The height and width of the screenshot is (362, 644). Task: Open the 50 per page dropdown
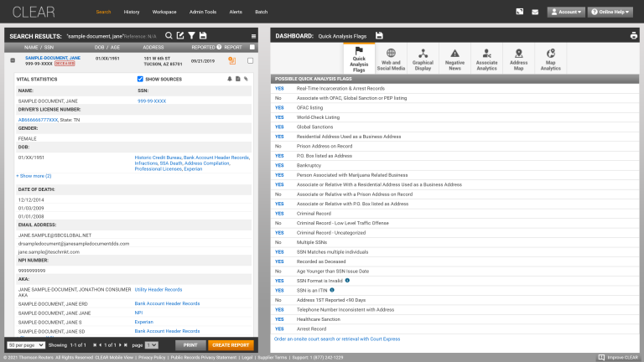coord(25,344)
